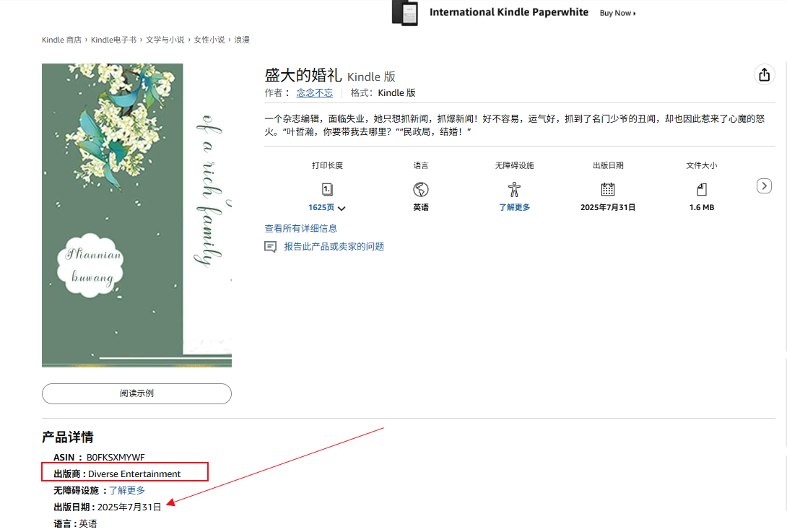Click the Kindle Paperwhite device image

[405, 13]
